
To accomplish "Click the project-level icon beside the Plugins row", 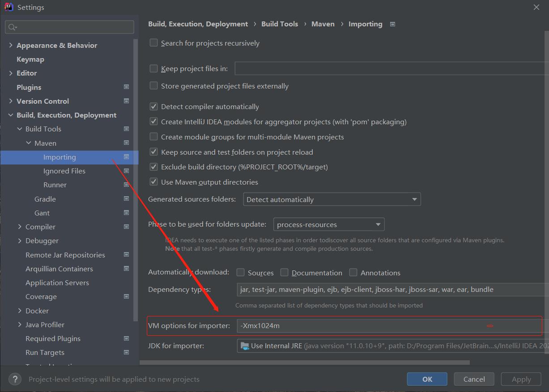I will 126,87.
